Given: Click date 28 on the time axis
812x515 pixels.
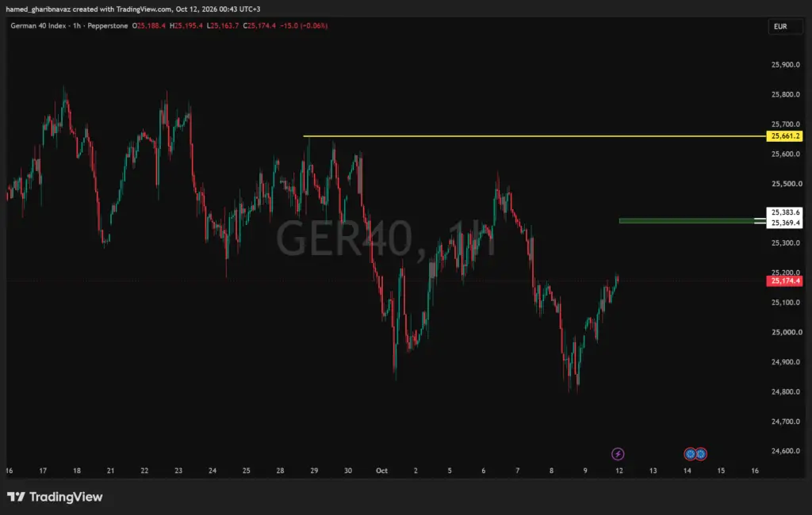Looking at the screenshot, I should (x=280, y=471).
